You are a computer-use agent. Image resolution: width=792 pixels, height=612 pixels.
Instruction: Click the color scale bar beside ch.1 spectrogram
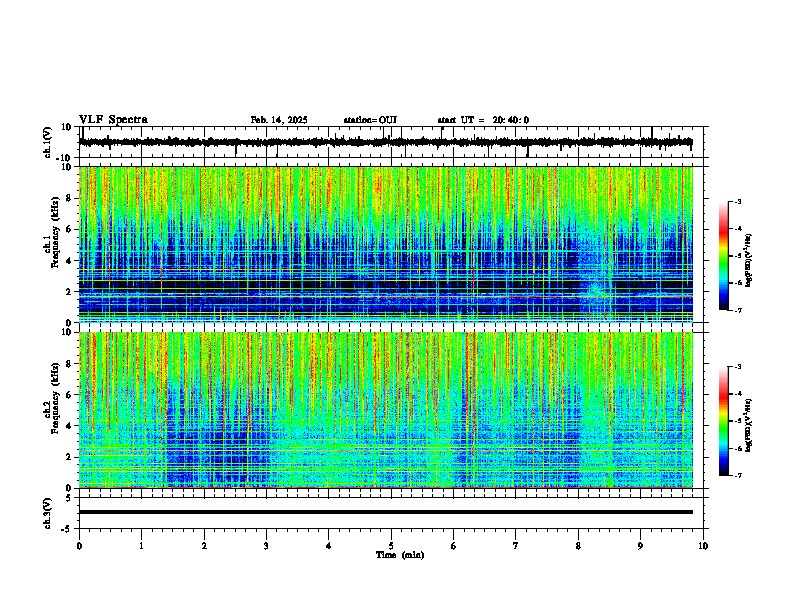(724, 256)
